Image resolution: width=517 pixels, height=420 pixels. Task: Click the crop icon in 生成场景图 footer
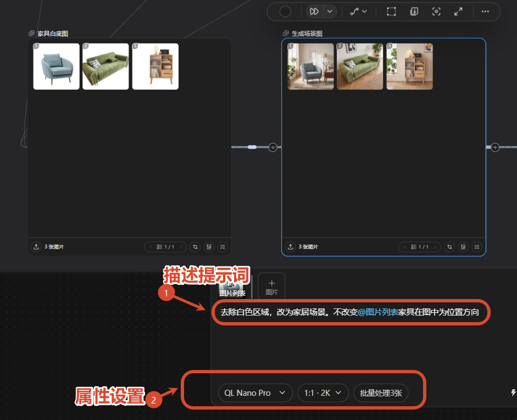(449, 247)
